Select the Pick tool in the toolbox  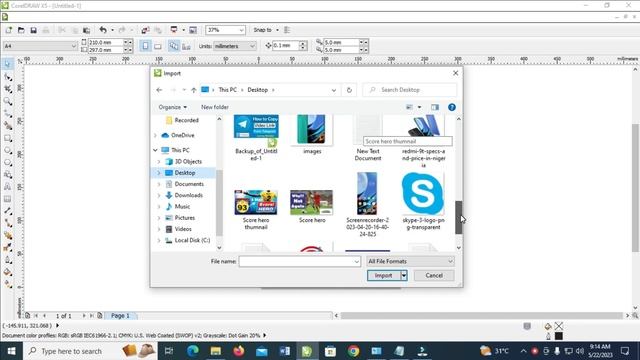(7, 64)
